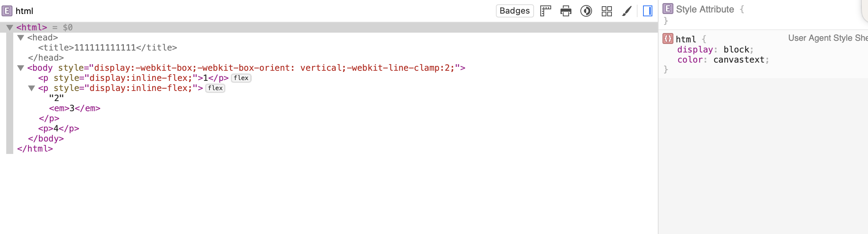Click the html element E icon in breadcrumb
The image size is (868, 234).
coord(7,11)
